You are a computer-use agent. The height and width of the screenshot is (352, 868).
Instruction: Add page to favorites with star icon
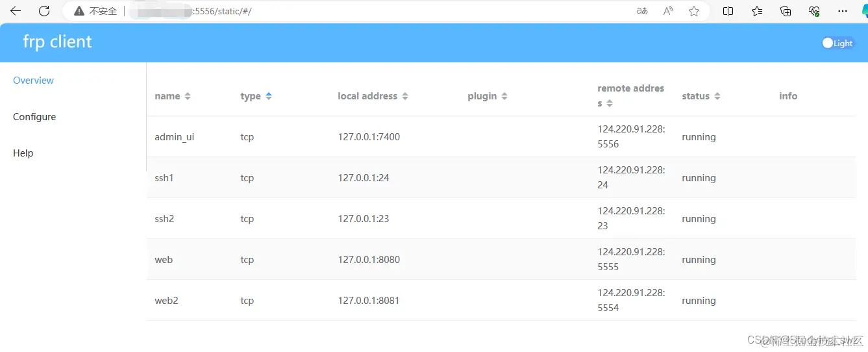[x=694, y=11]
